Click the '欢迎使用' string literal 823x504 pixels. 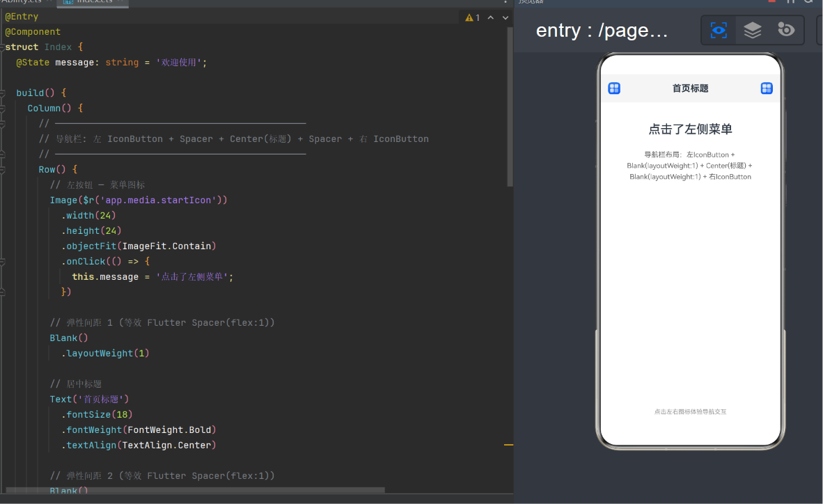178,63
